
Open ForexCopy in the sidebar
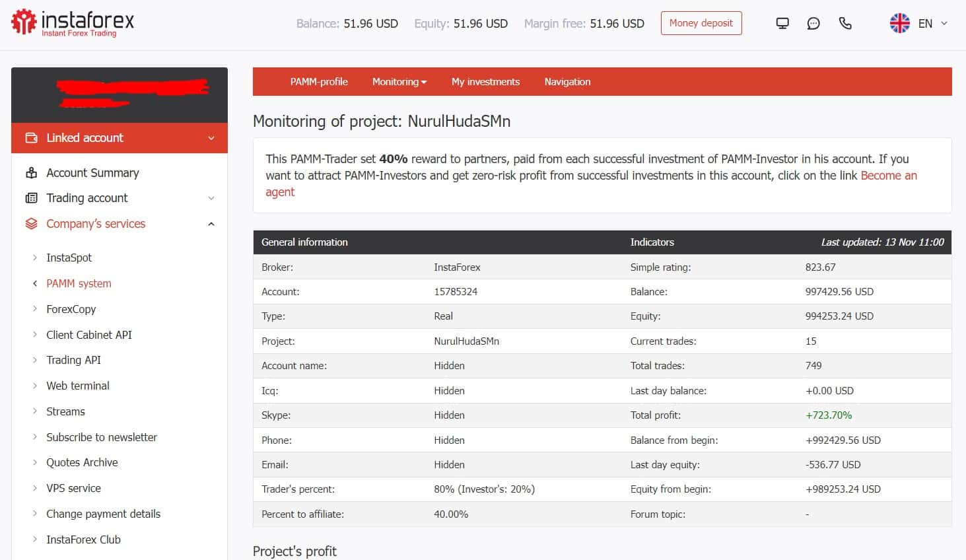pos(71,309)
